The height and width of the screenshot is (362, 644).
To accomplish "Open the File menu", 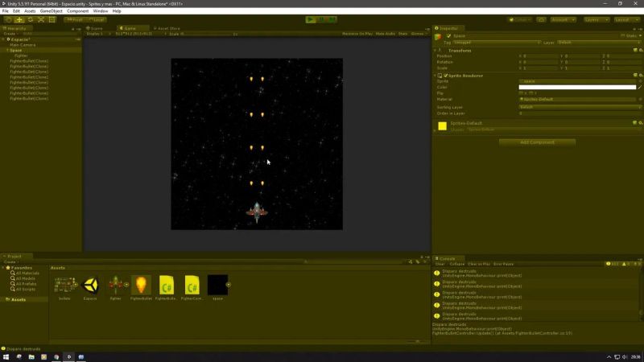I will pyautogui.click(x=6, y=11).
